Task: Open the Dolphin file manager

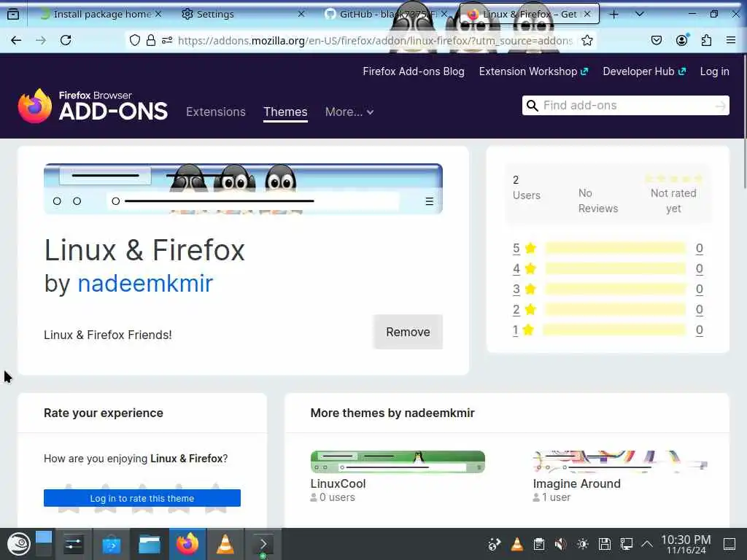Action: pos(149,544)
